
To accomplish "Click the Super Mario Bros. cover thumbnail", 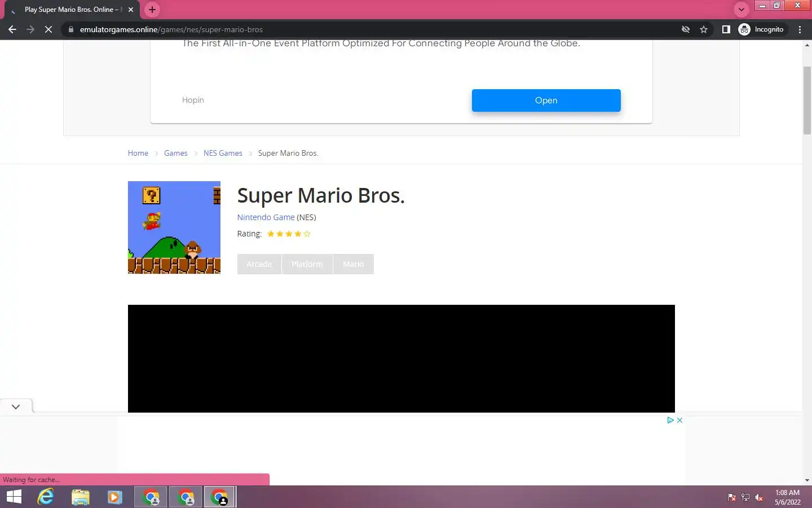I will pyautogui.click(x=174, y=227).
